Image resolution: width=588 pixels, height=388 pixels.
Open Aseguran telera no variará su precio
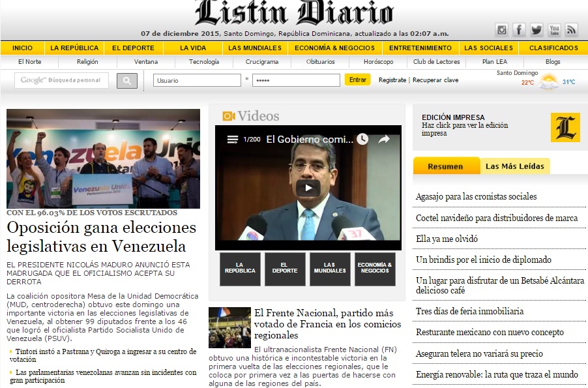click(x=479, y=353)
